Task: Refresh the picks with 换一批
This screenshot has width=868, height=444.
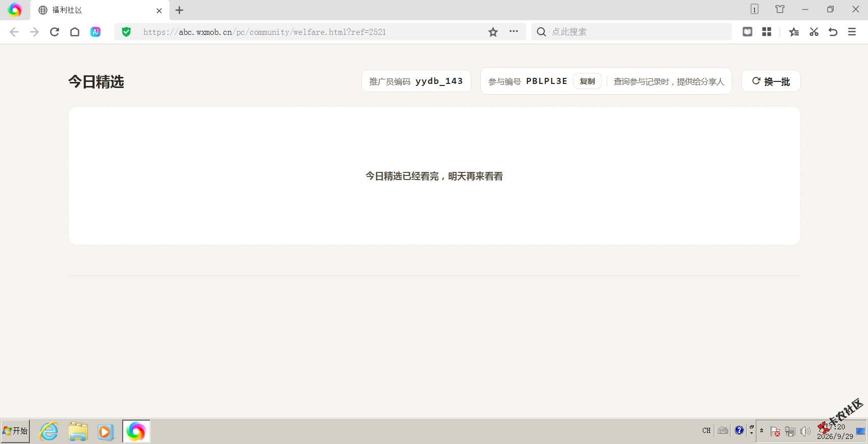Action: click(x=771, y=81)
